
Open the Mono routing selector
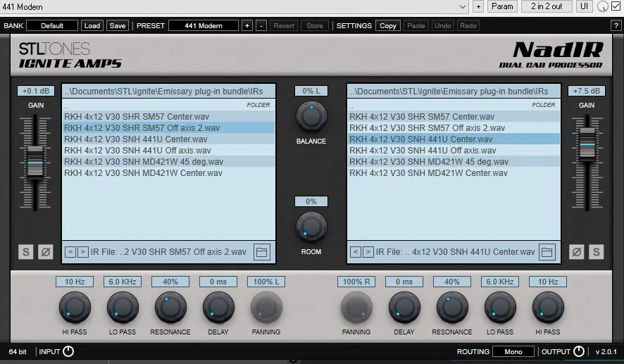click(513, 351)
